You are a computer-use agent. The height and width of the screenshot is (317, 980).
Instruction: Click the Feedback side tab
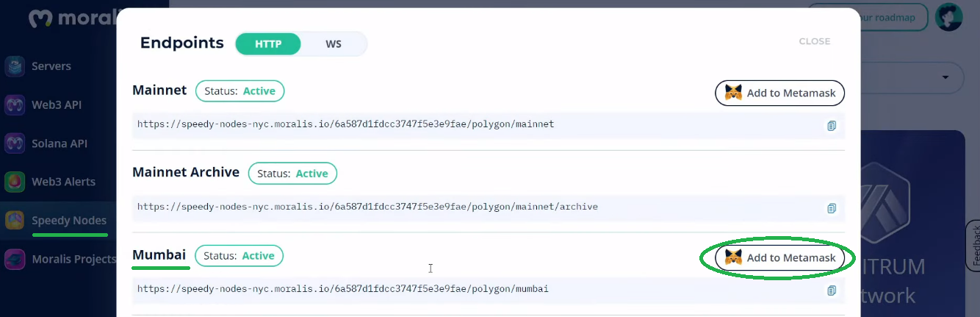point(973,246)
